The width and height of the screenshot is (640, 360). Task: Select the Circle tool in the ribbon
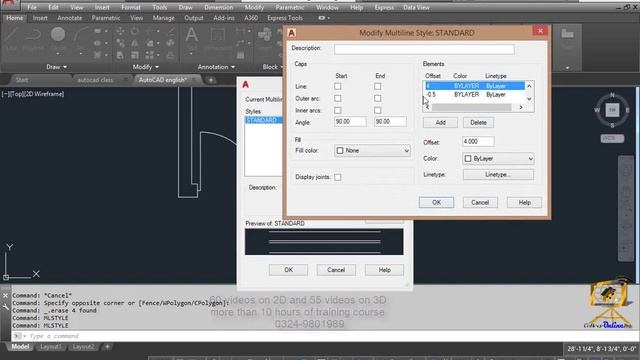pos(58,35)
